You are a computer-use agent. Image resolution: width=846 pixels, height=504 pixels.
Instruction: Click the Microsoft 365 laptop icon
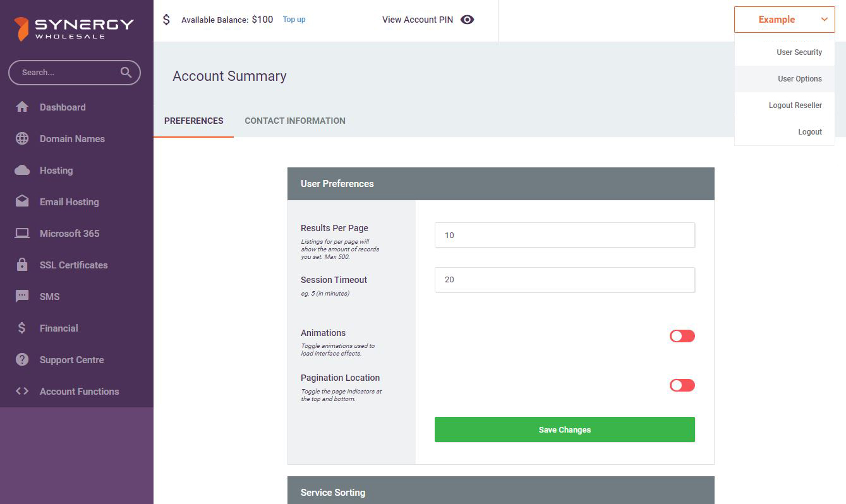point(22,234)
